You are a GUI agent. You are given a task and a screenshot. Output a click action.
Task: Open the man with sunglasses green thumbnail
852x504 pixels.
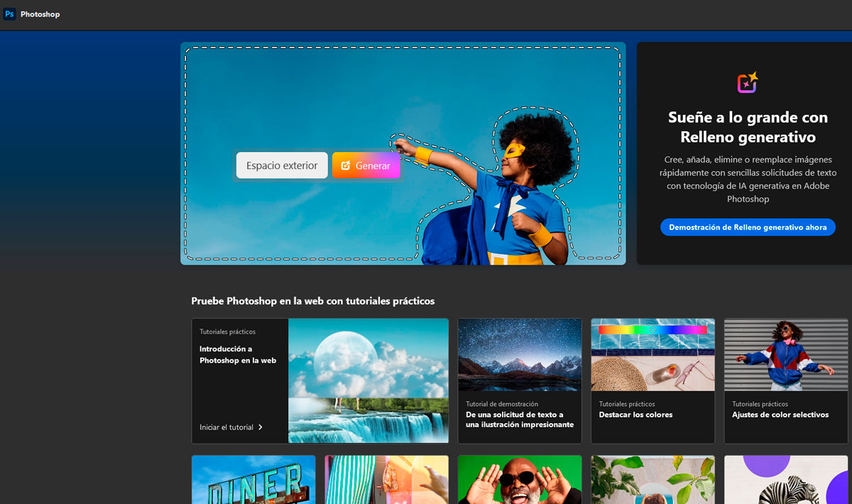pyautogui.click(x=520, y=480)
